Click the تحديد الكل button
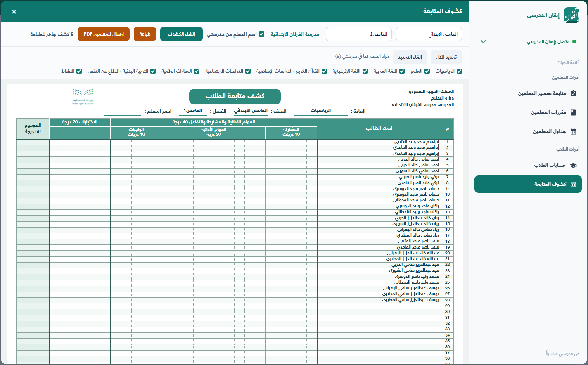The image size is (588, 365). 446,57
